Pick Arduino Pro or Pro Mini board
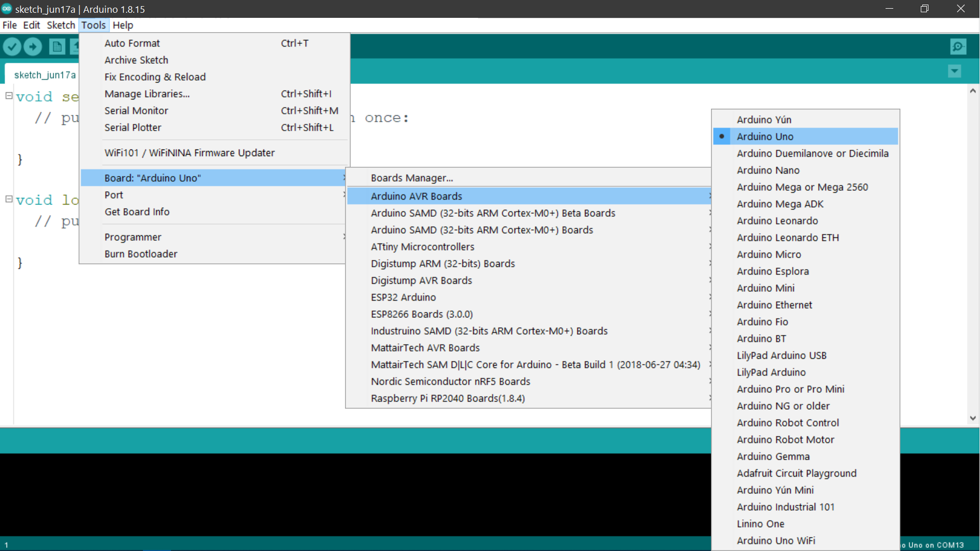Viewport: 980px width, 551px height. [x=805, y=389]
